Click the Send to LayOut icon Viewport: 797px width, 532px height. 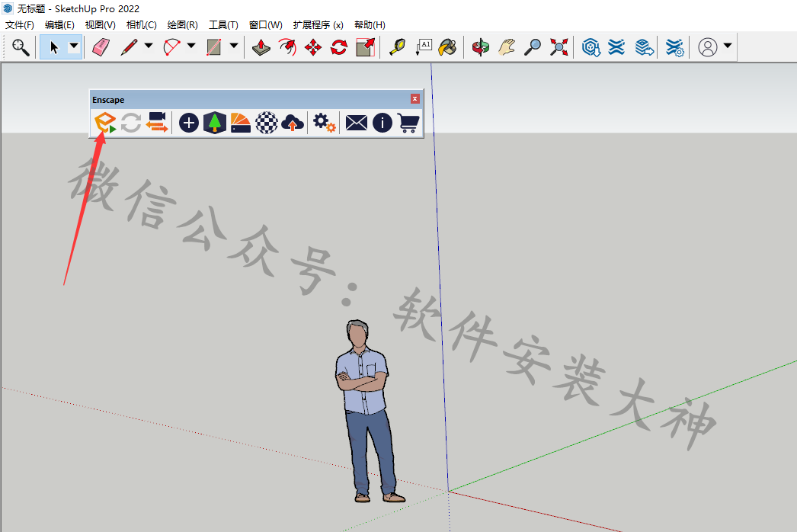[644, 47]
